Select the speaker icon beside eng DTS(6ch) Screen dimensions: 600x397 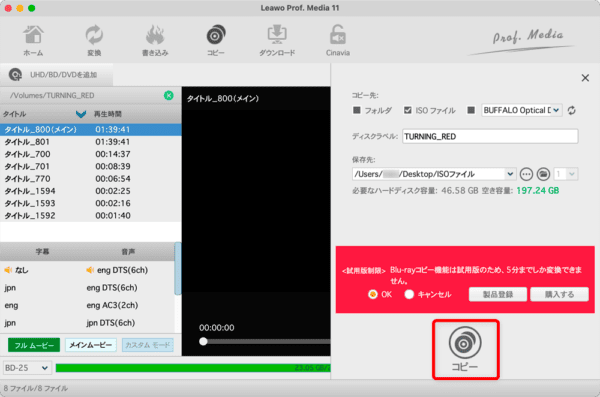click(90, 270)
